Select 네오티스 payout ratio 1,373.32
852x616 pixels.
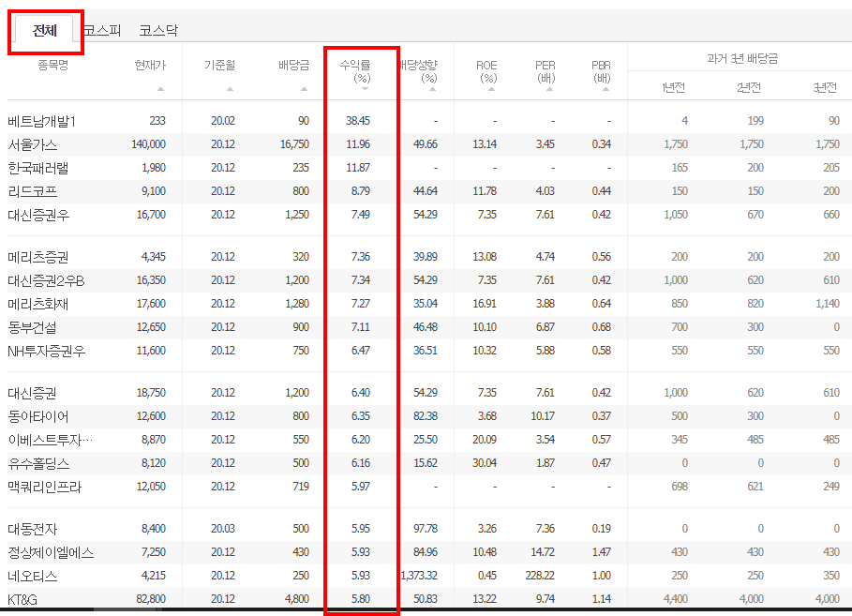coord(419,576)
